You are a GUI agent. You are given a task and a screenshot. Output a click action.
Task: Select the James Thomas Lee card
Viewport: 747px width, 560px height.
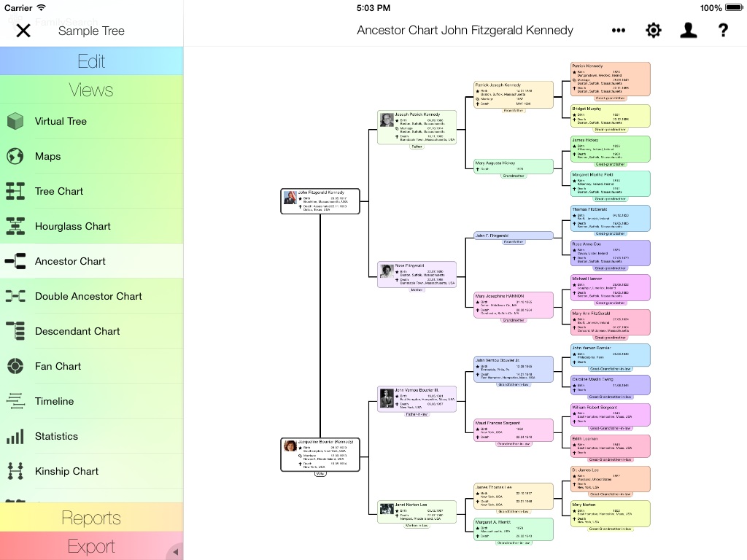(513, 496)
